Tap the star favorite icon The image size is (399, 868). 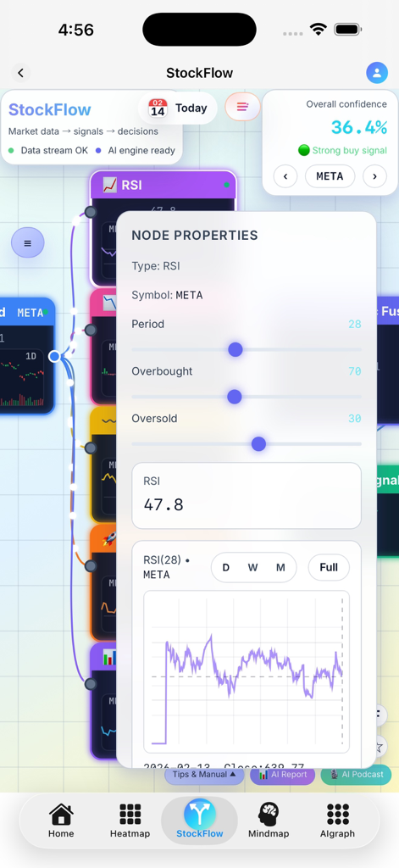pos(380,747)
